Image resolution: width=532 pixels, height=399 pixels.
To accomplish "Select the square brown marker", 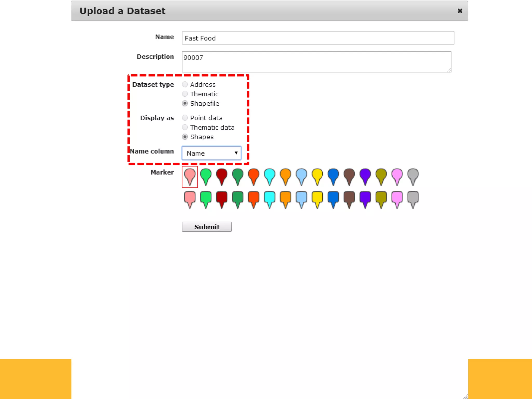I will pos(349,198).
